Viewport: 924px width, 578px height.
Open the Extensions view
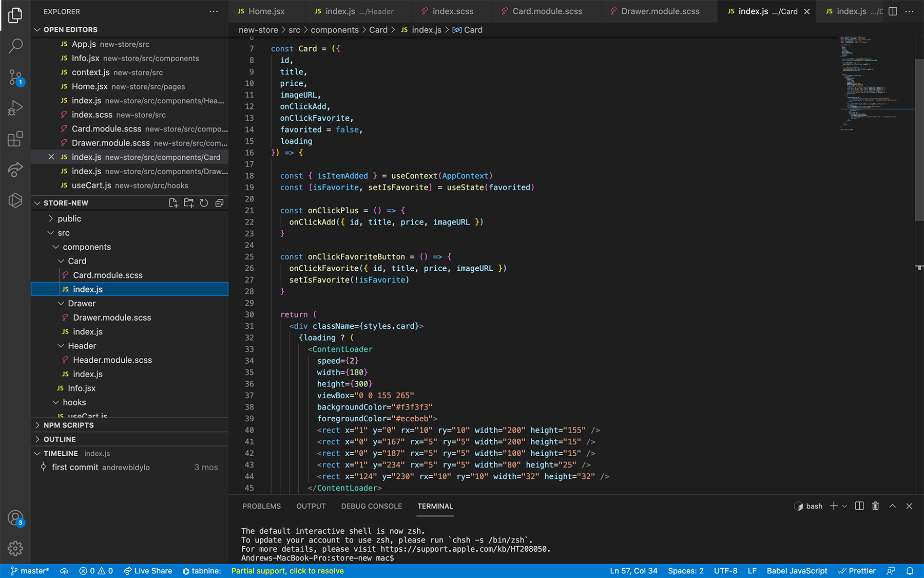[x=15, y=139]
